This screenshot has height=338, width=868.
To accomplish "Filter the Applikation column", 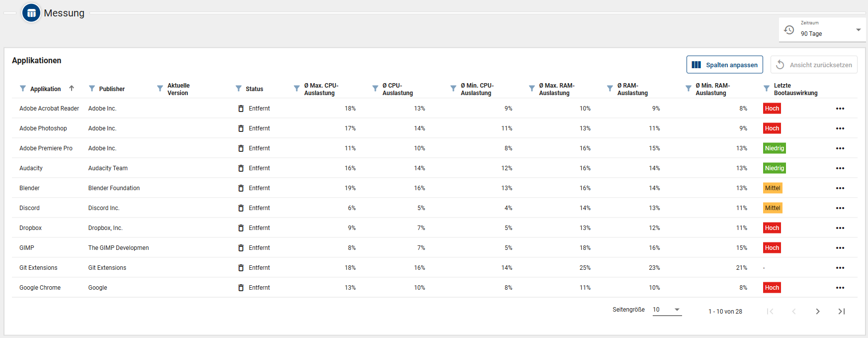I will [23, 89].
